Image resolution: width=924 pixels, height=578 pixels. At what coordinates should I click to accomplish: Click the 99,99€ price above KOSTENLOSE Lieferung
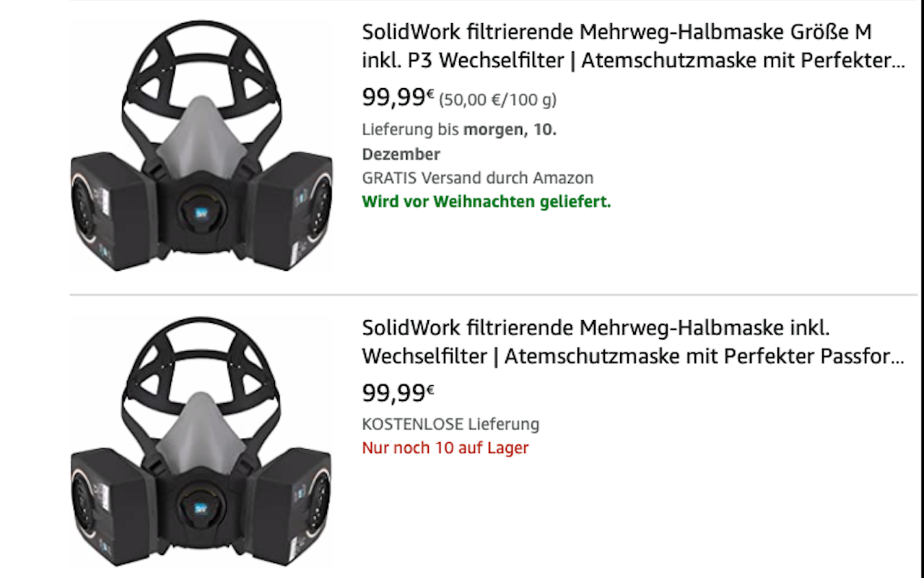point(398,393)
